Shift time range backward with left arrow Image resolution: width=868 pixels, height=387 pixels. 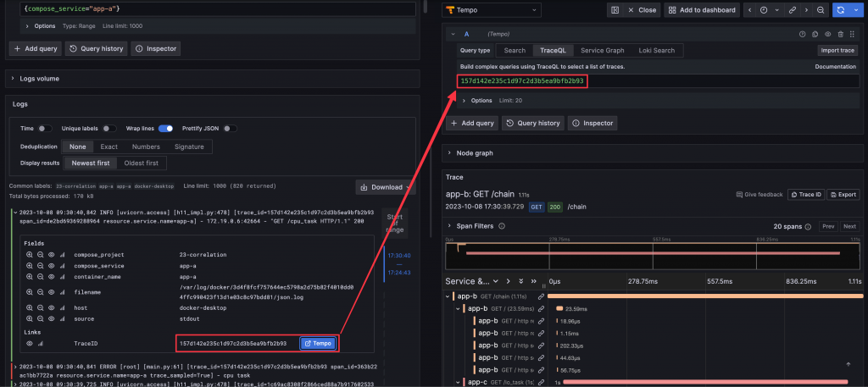(750, 10)
